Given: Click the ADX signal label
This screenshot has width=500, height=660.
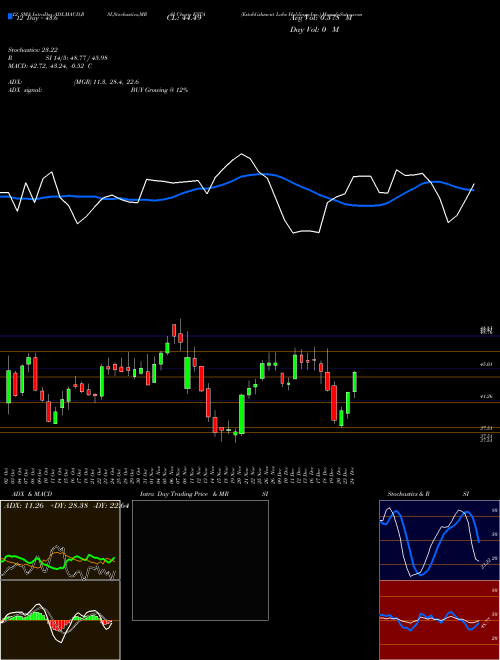Looking at the screenshot, I should pyautogui.click(x=25, y=90).
